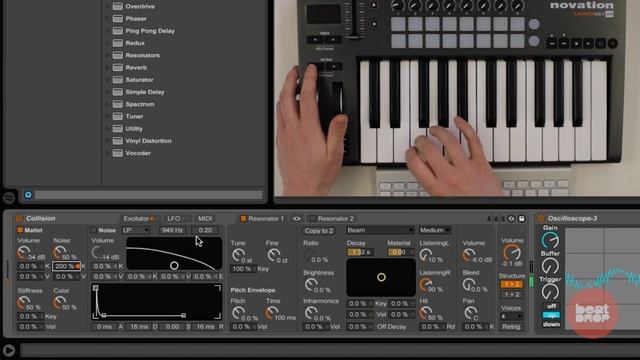The image size is (640, 360).
Task: Set Oscilloscope trigger mode to off
Action: pos(551,306)
